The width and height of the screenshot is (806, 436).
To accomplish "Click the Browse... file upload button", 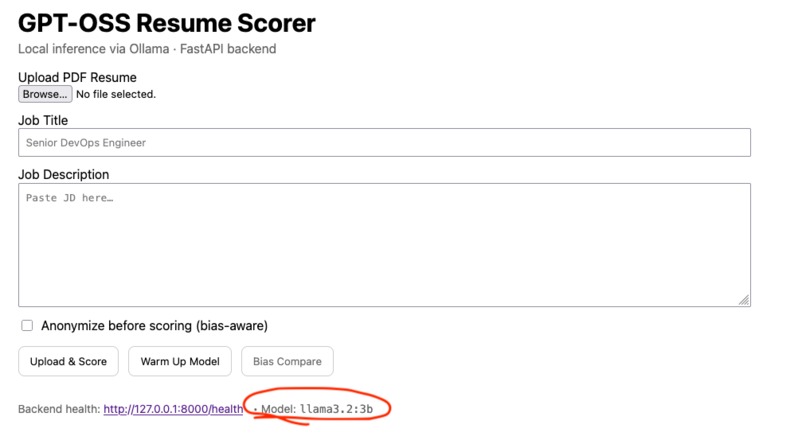I will (45, 94).
